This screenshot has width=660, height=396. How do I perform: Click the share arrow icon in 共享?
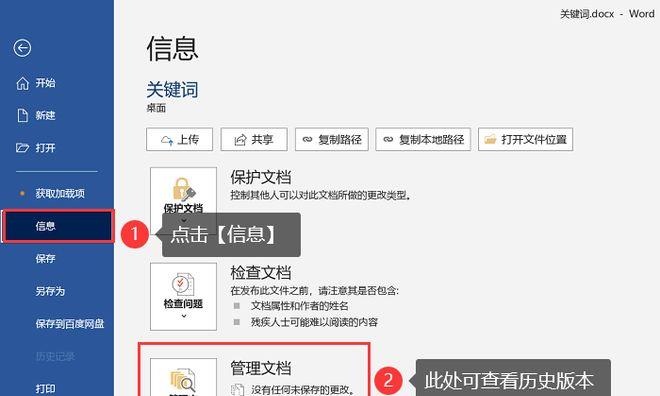coord(240,140)
